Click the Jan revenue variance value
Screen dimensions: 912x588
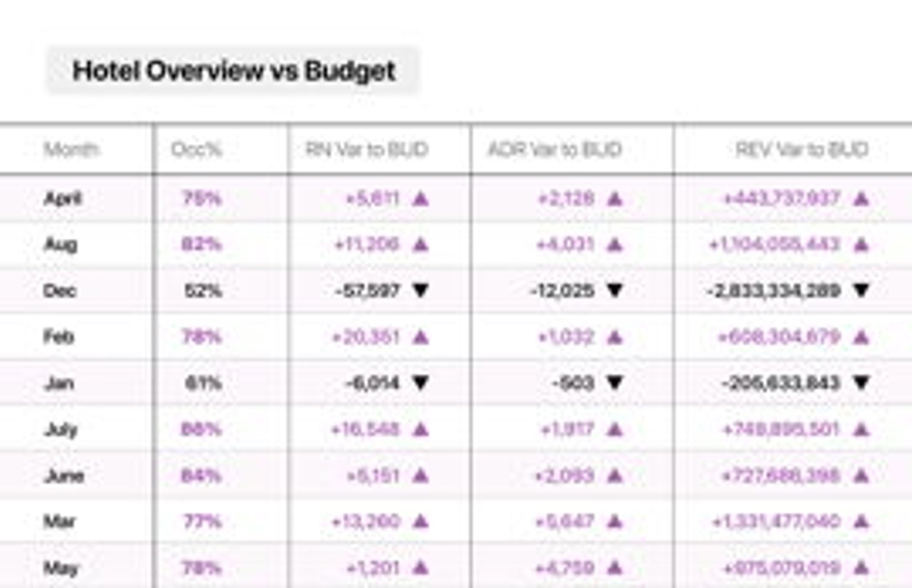coord(781,383)
